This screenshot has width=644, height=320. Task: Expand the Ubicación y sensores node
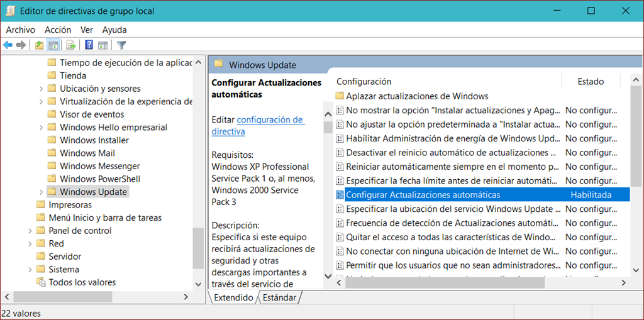click(x=41, y=89)
